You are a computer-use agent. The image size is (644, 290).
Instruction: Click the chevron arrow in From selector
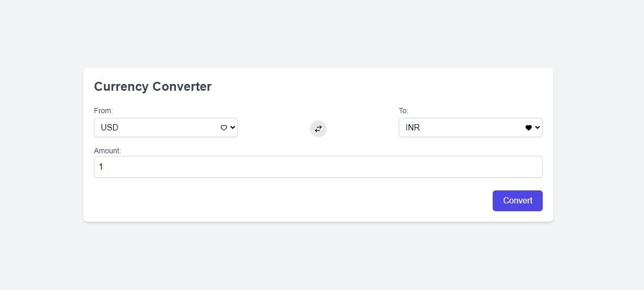[232, 128]
